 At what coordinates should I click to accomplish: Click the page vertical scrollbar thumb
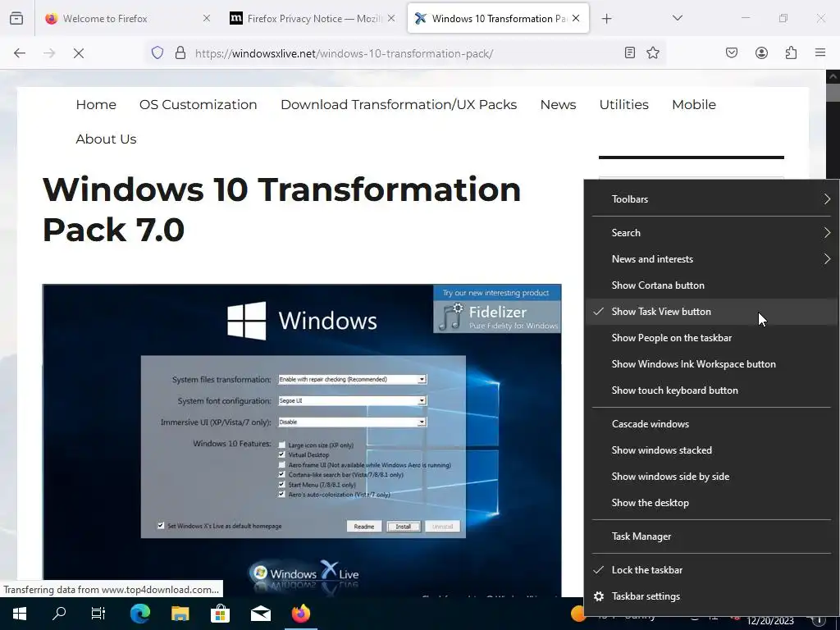point(833,93)
